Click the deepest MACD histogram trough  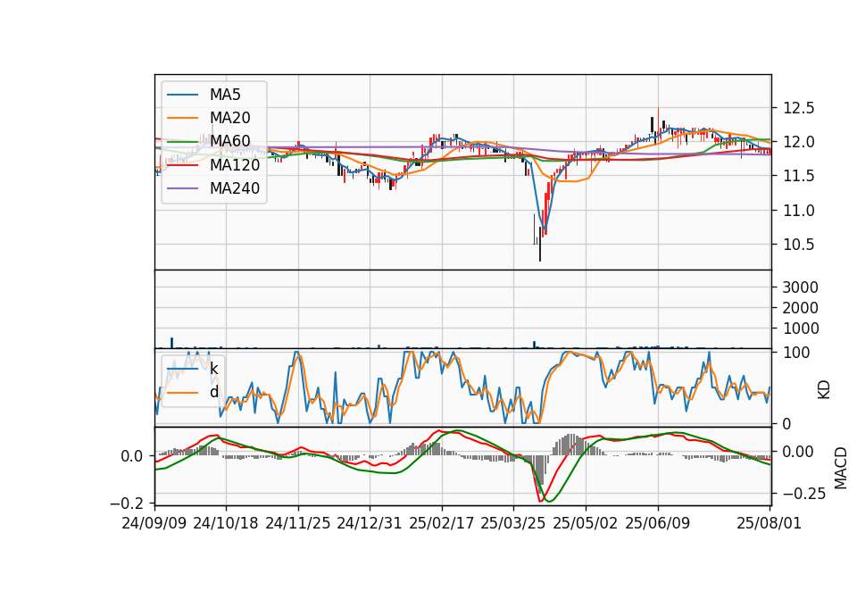[x=541, y=474]
